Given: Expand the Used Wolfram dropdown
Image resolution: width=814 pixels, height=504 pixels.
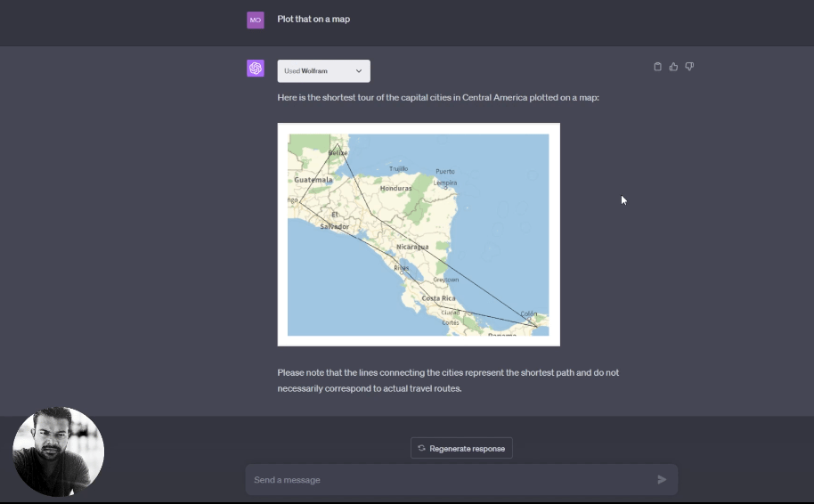Looking at the screenshot, I should tap(324, 71).
